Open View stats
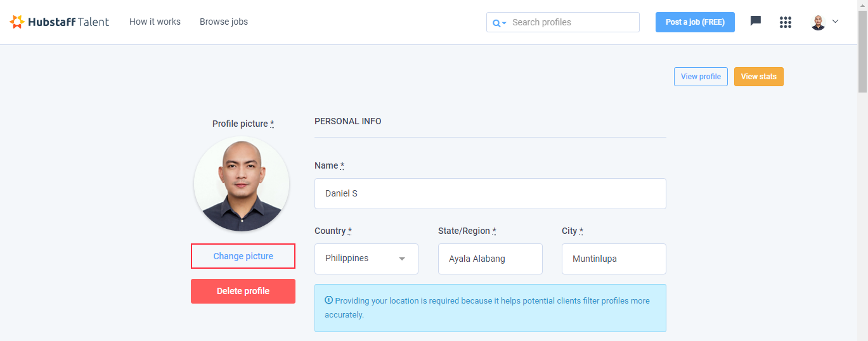 [759, 77]
